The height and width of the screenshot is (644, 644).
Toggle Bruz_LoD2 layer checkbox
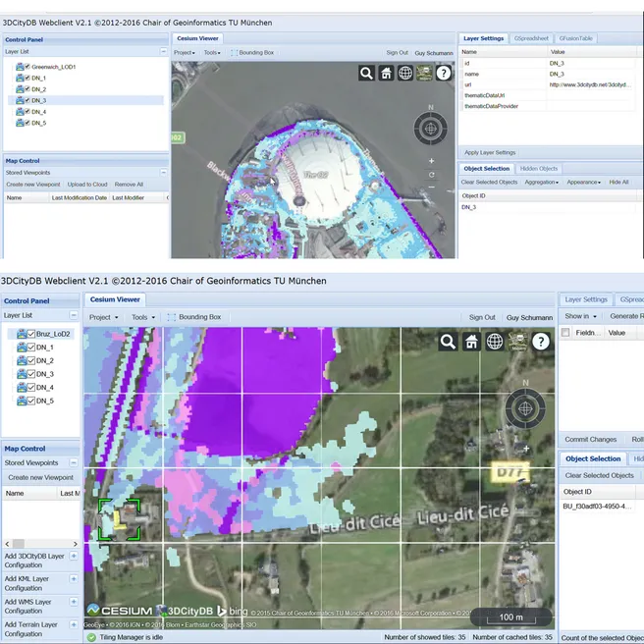31,334
